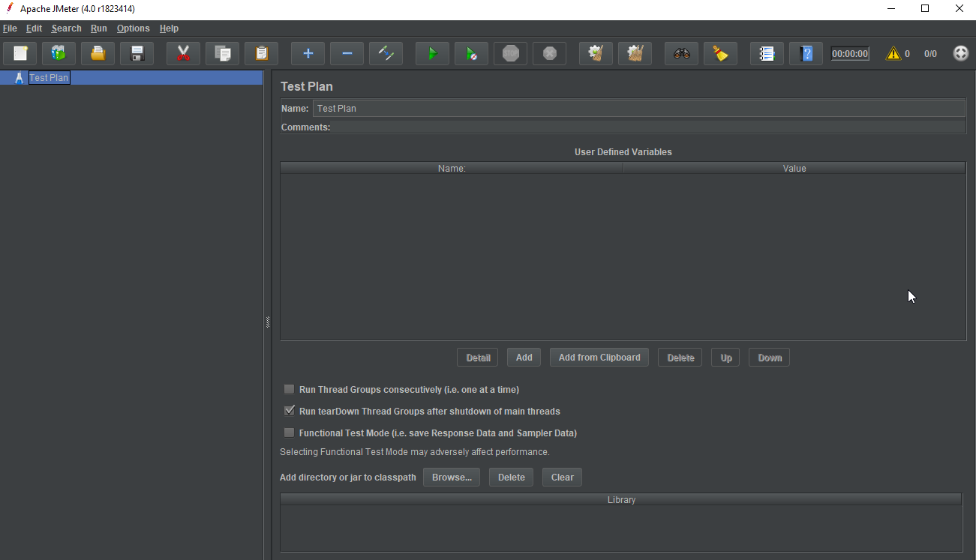The width and height of the screenshot is (976, 560).
Task: Click Delete button beside Add from Clipboard
Action: click(x=680, y=358)
